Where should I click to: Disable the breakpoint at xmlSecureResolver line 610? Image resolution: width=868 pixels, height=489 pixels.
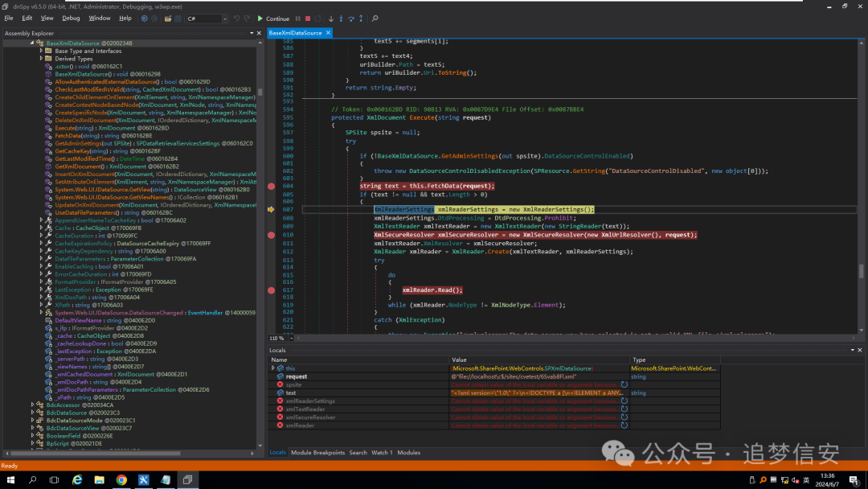click(271, 235)
